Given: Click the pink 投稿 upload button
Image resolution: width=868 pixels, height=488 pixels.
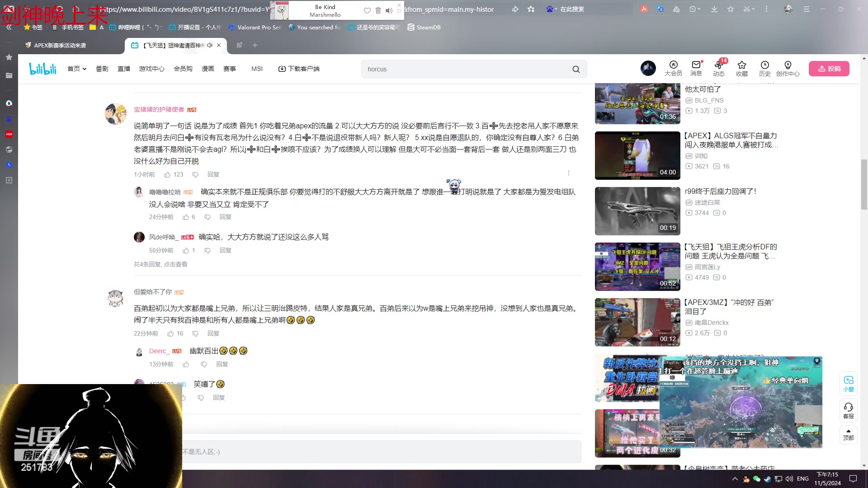Looking at the screenshot, I should (829, 69).
